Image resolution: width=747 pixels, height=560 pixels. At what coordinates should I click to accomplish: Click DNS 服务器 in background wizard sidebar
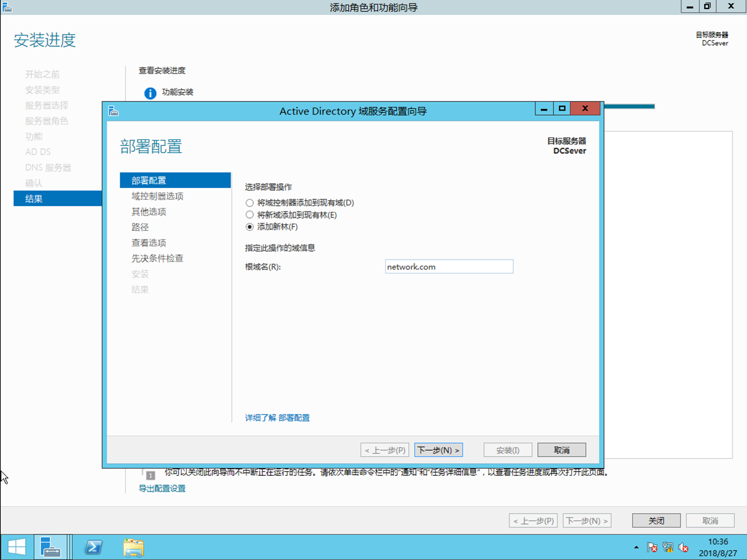[x=48, y=168]
